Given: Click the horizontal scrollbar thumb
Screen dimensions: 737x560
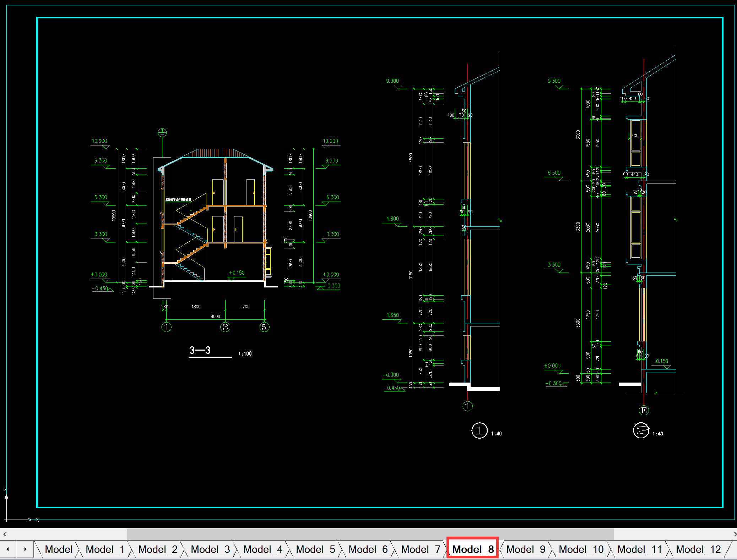Looking at the screenshot, I should (370, 534).
